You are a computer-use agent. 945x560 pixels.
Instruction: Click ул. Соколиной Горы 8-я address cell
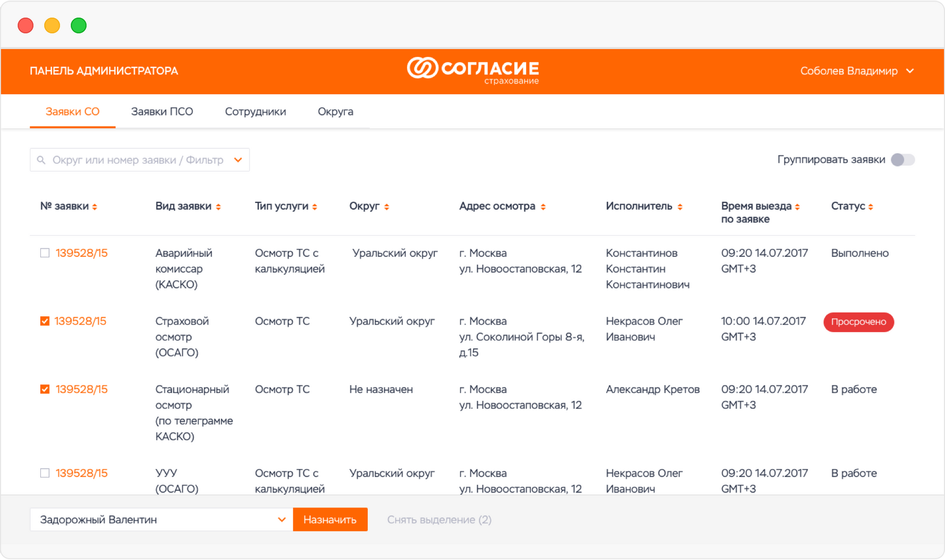pos(521,337)
